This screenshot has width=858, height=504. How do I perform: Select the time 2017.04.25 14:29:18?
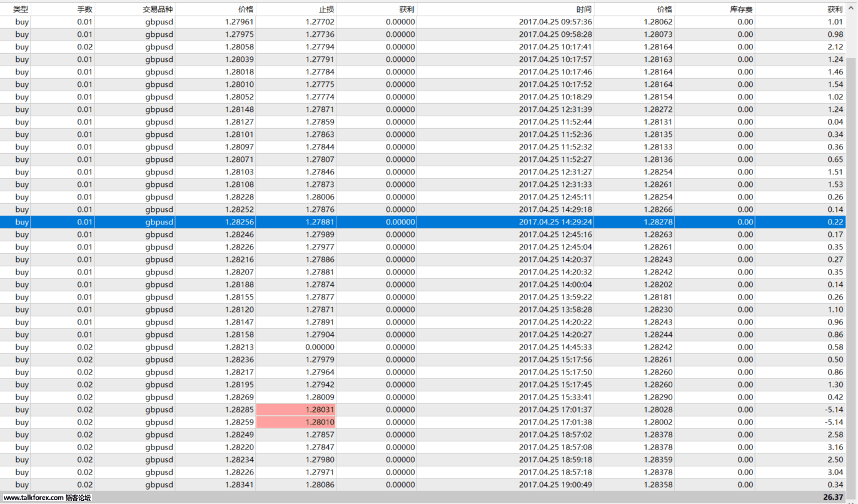pos(555,209)
